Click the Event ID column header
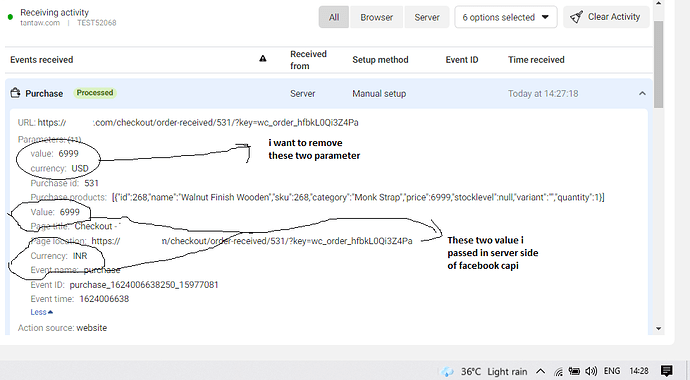The width and height of the screenshot is (690, 380). tap(462, 60)
